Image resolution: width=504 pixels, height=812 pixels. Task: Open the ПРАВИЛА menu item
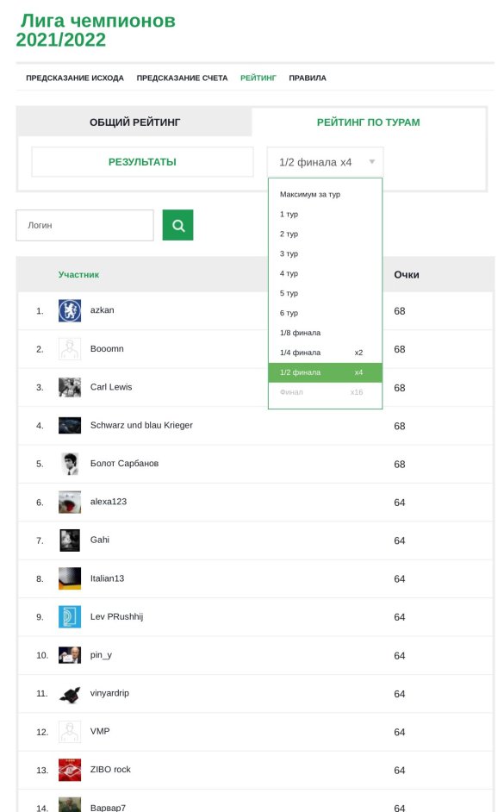(x=308, y=78)
